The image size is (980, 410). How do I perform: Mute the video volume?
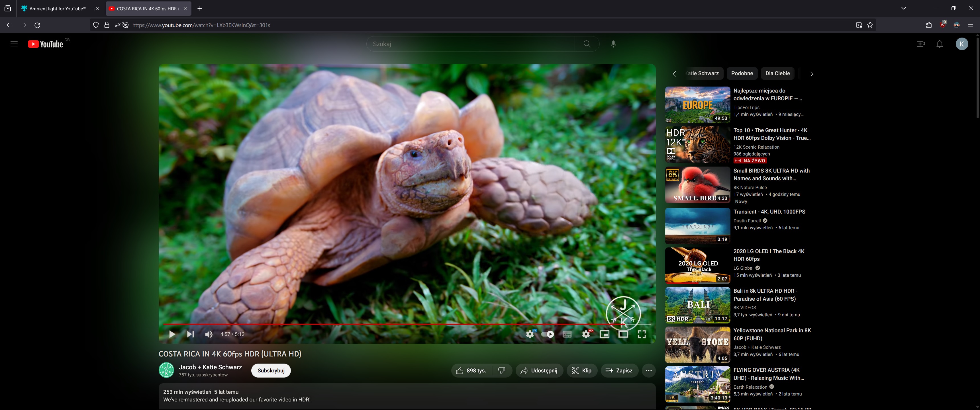(209, 334)
